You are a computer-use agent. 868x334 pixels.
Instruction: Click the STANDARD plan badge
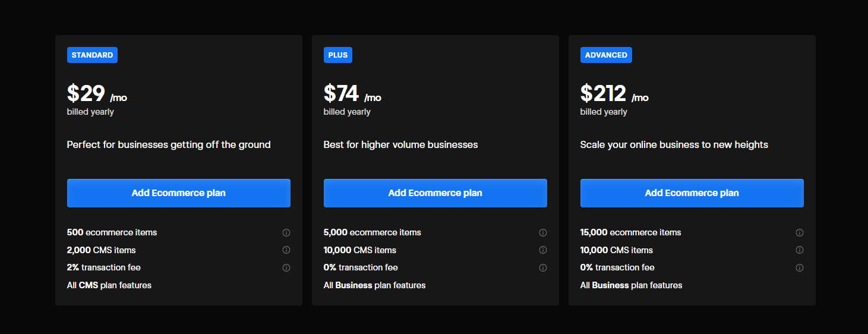click(92, 55)
